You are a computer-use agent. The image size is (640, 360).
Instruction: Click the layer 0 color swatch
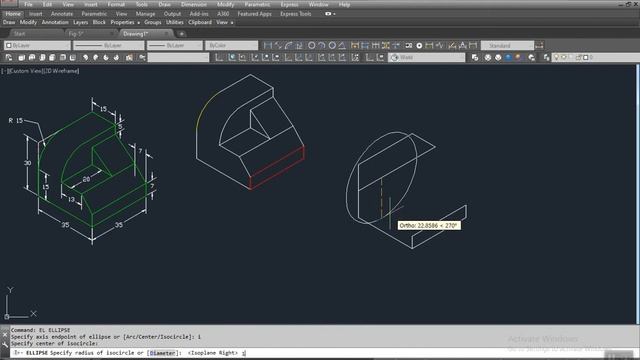586,58
